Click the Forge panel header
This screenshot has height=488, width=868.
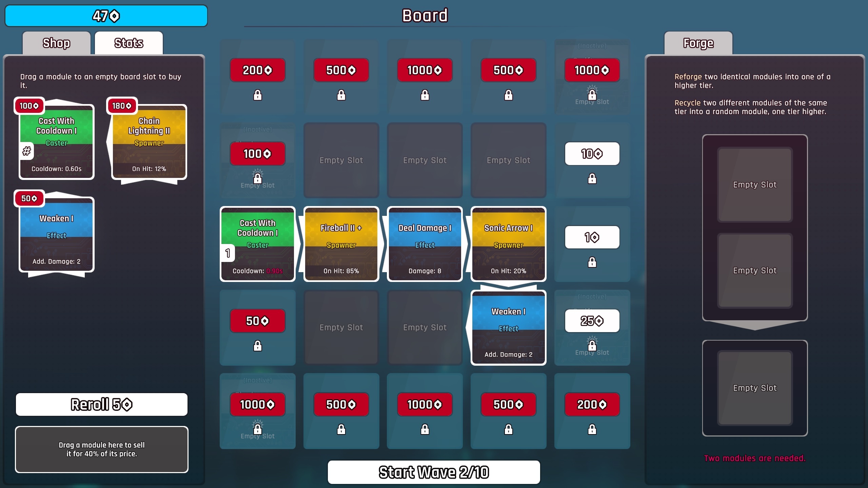click(697, 43)
